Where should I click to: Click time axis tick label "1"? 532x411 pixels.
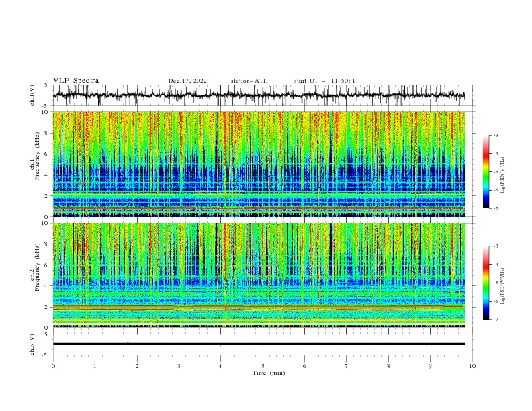click(x=95, y=366)
